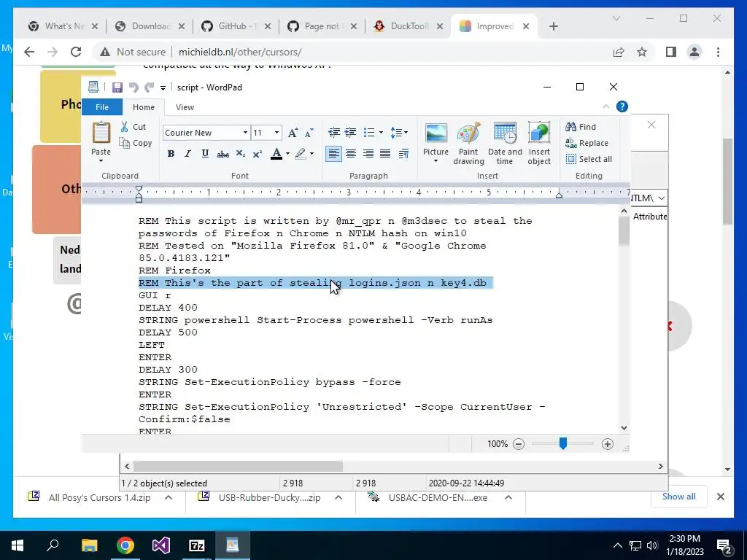Switch to the View ribbon tab
Image resolution: width=747 pixels, height=560 pixels.
pyautogui.click(x=185, y=107)
